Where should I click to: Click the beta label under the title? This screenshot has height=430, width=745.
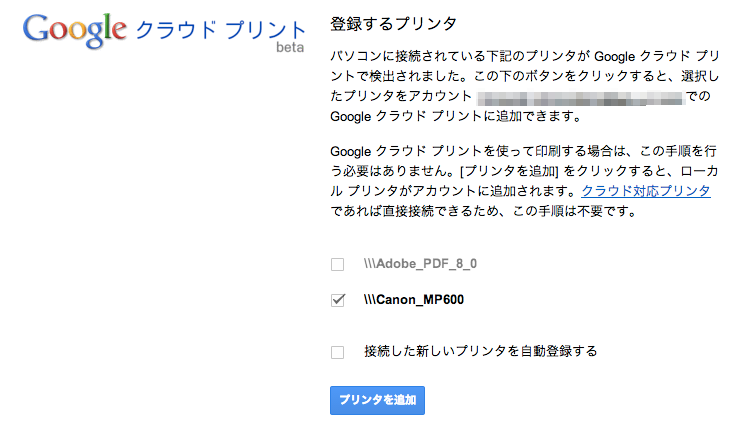(x=290, y=47)
